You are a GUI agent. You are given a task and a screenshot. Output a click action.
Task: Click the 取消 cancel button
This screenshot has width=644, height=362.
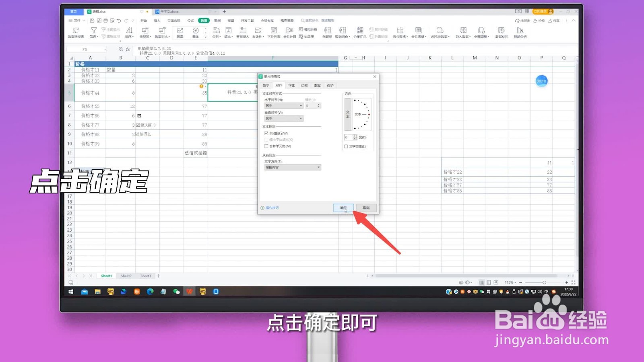(366, 208)
